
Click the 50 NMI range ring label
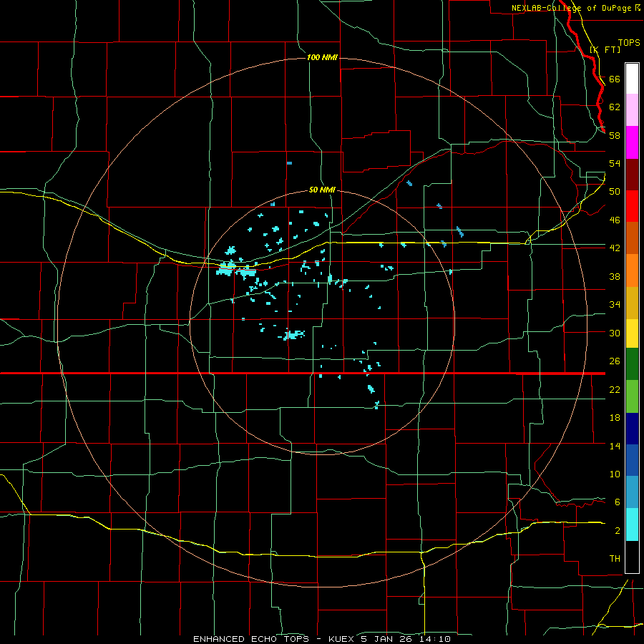click(322, 190)
